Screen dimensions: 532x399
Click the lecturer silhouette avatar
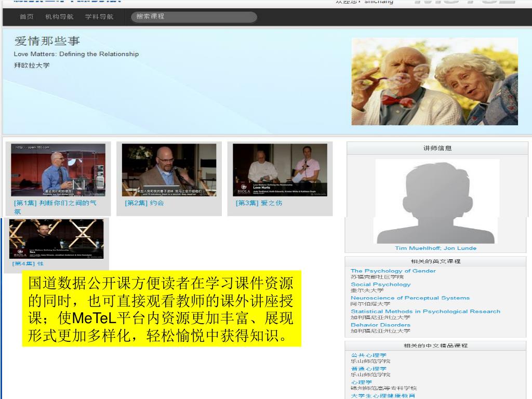[437, 202]
